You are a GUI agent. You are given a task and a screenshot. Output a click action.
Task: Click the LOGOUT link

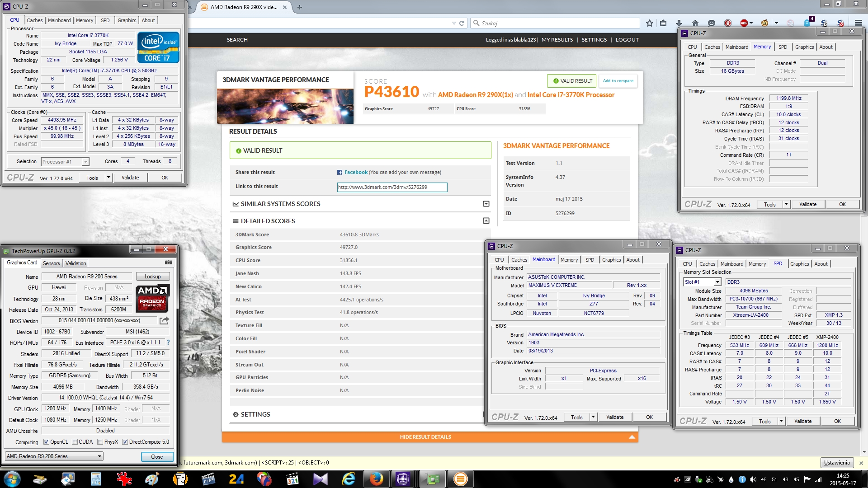(x=627, y=40)
